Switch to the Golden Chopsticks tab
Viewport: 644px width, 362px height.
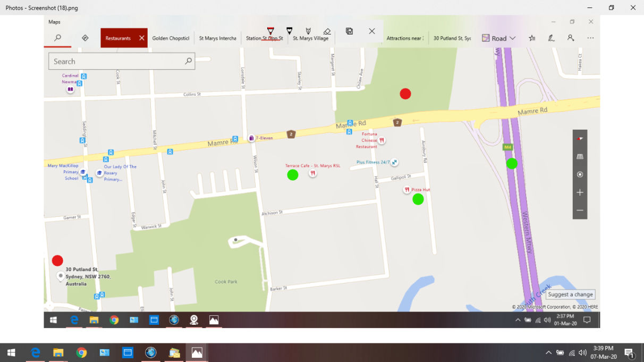coord(171,38)
